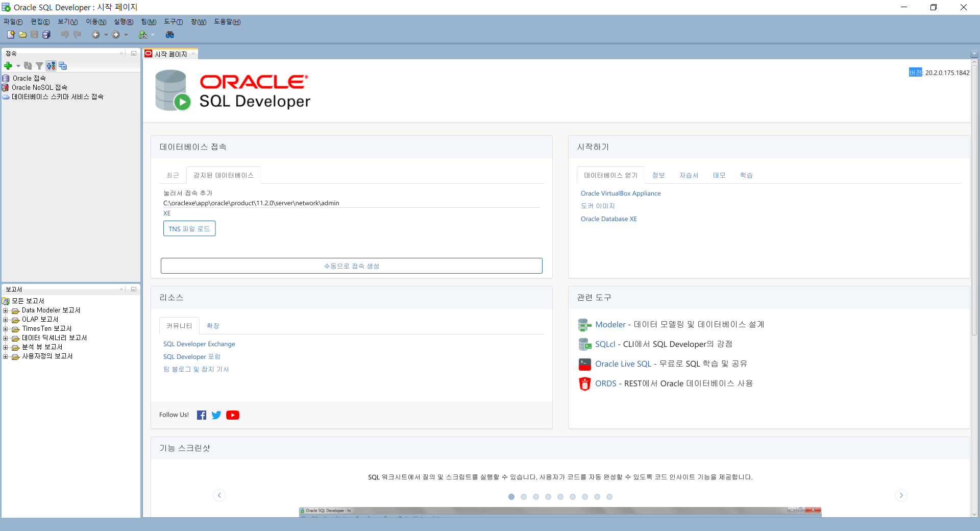Click the TNS 파일 로드 button

pyautogui.click(x=189, y=229)
